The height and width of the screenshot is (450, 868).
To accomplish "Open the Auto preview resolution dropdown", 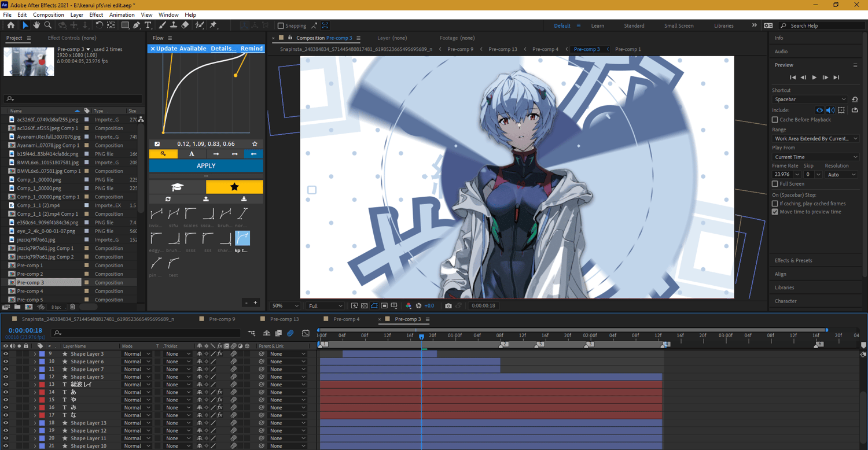I will [x=841, y=174].
